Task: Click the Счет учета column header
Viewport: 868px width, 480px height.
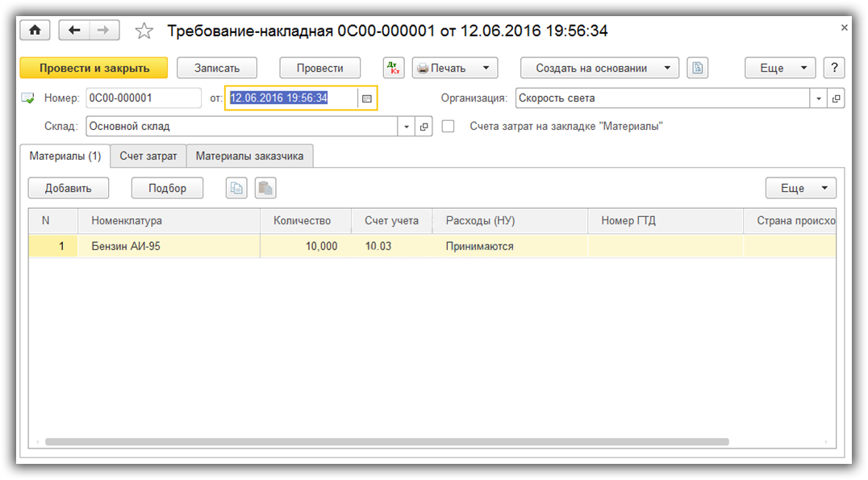Action: (x=392, y=221)
